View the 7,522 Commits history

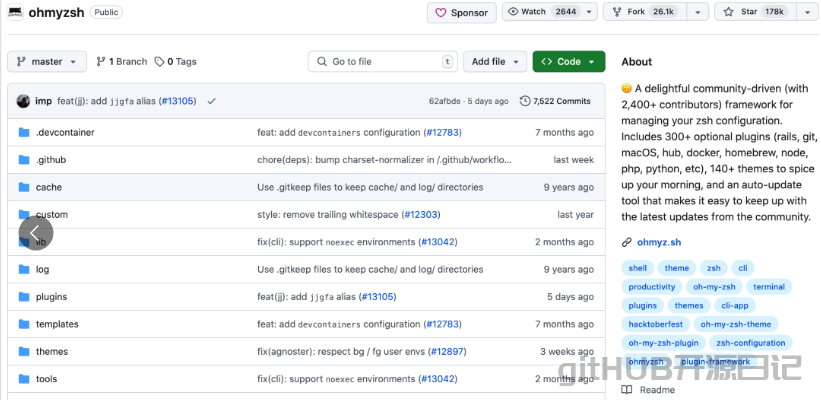tap(555, 101)
